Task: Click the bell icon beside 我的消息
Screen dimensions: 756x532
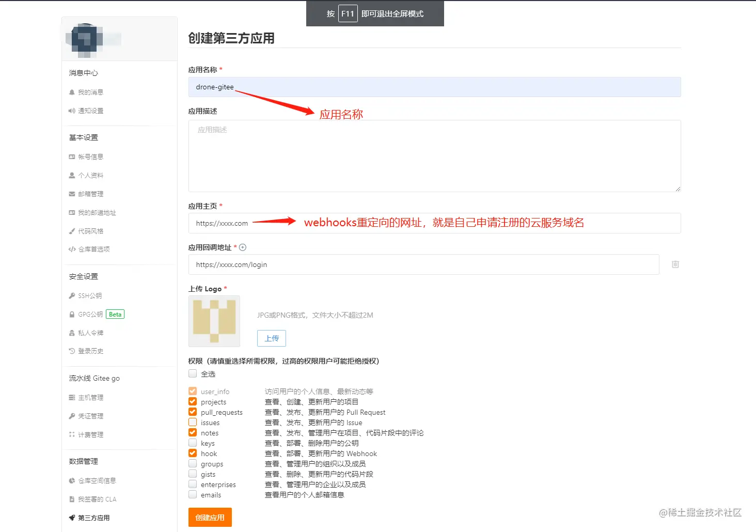Action: pyautogui.click(x=72, y=92)
